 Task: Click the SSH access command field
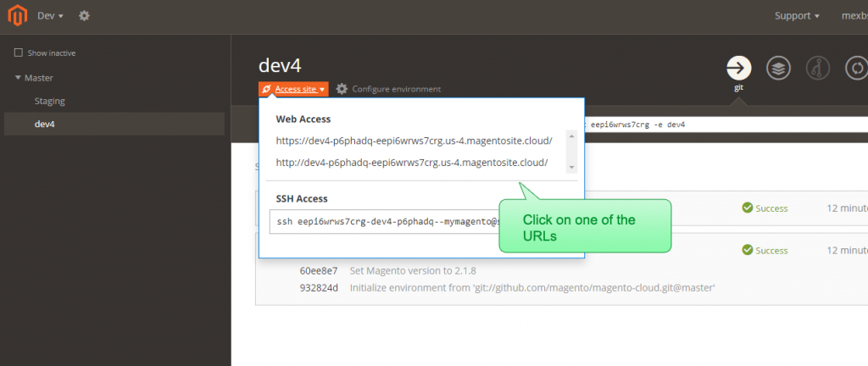[x=385, y=222]
